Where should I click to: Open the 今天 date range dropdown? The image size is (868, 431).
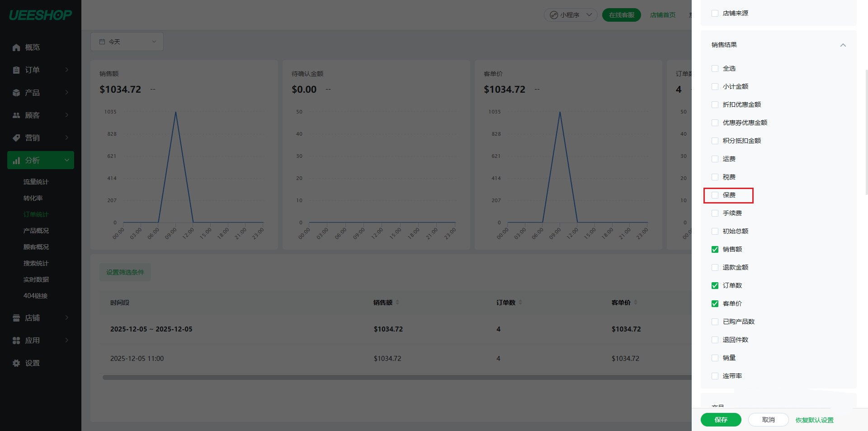pos(127,42)
